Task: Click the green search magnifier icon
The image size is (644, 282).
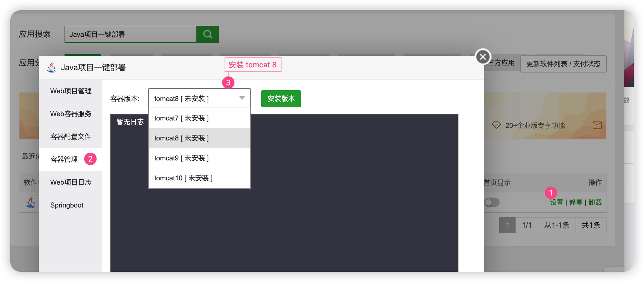Action: point(208,34)
